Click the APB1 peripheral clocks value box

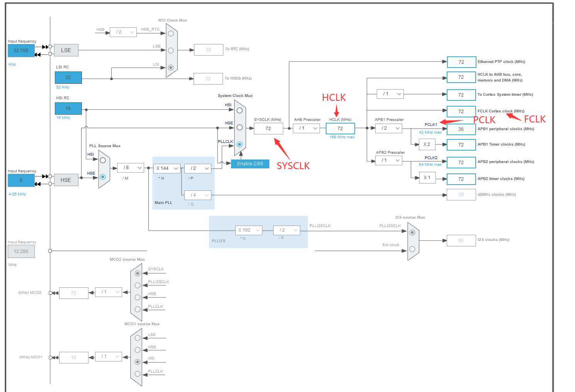[x=461, y=129]
